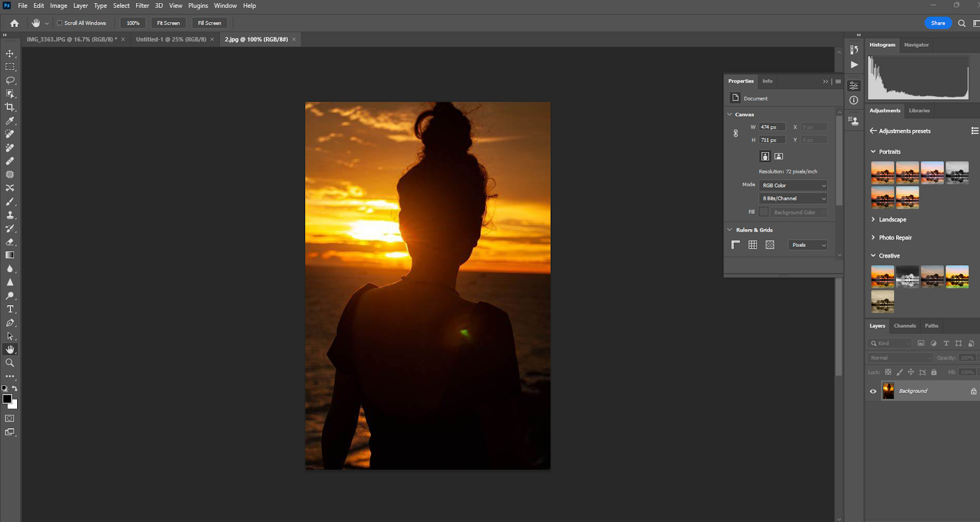Select the Spot Healing Brush tool
This screenshot has width=980, height=522.
click(x=10, y=134)
